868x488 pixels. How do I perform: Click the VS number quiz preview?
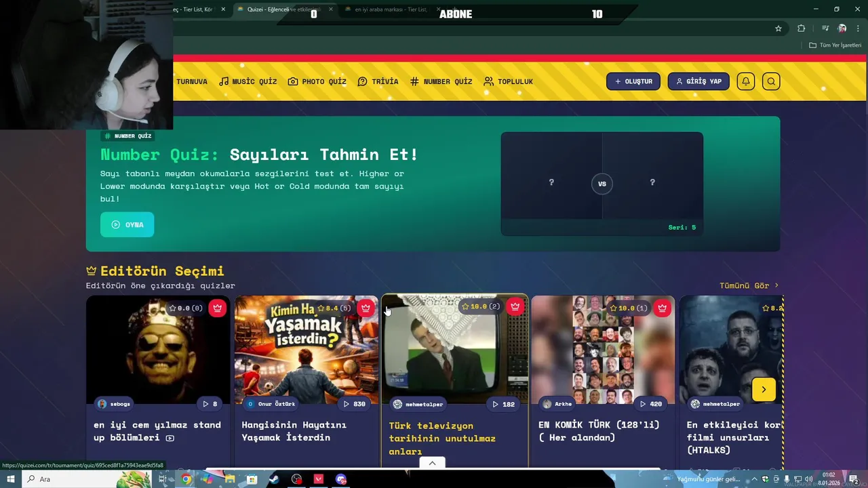pos(601,184)
